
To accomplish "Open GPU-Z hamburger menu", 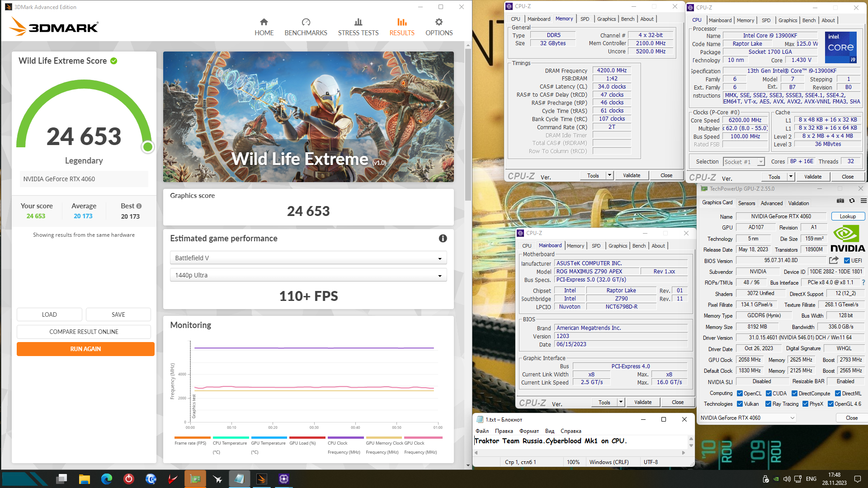I will tap(863, 201).
